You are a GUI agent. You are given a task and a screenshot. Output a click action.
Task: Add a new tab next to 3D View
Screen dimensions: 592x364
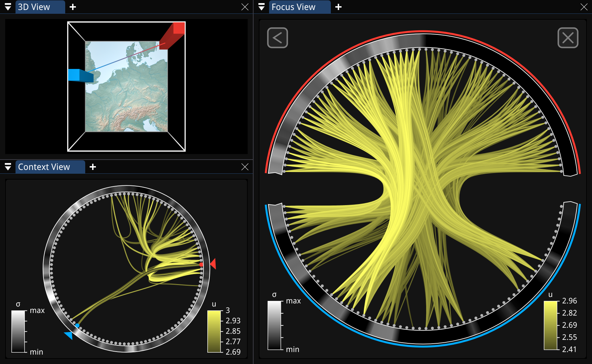pos(73,7)
